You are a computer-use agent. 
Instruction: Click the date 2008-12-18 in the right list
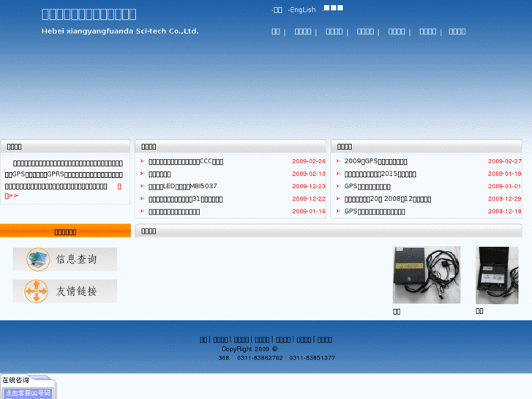(x=504, y=212)
